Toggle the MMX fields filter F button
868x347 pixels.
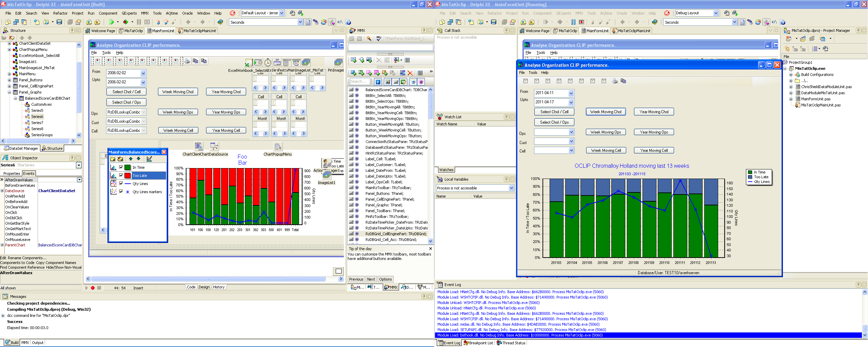point(378,82)
